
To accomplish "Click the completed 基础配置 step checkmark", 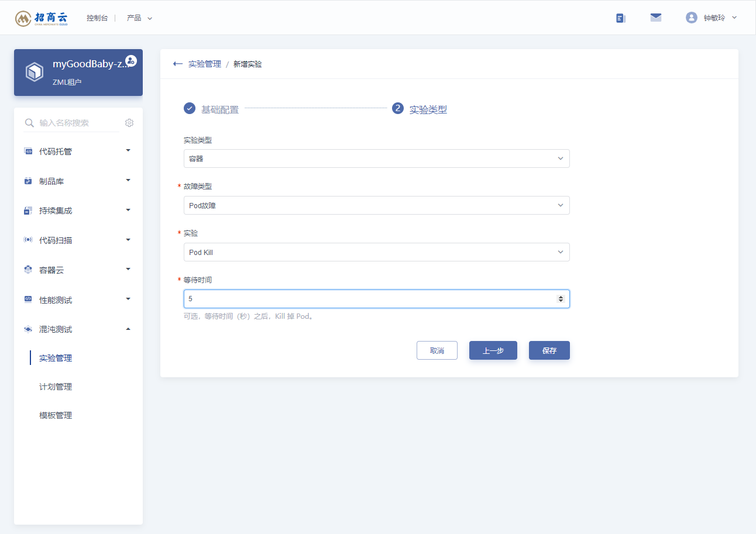I will [x=190, y=108].
